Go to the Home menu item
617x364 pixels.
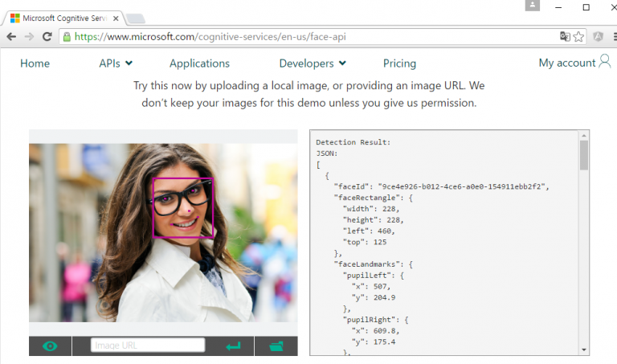[x=35, y=63]
